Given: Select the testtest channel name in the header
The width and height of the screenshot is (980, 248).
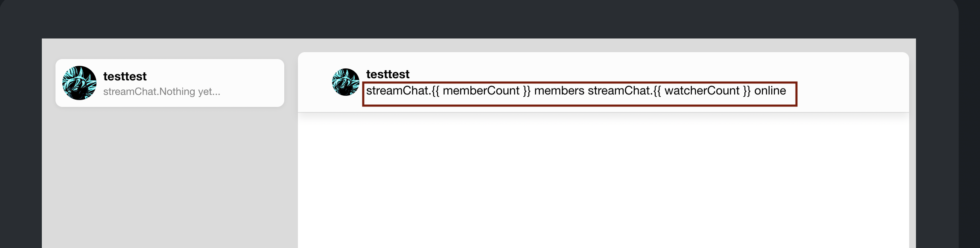Looking at the screenshot, I should [388, 74].
